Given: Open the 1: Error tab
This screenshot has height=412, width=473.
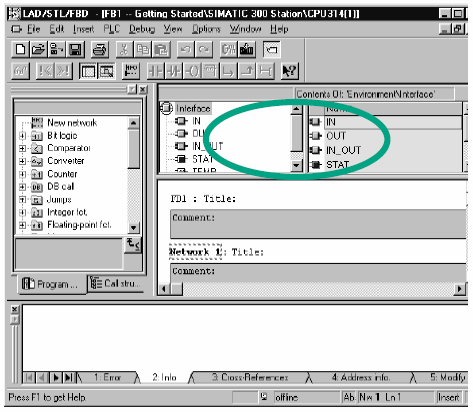Looking at the screenshot, I should coord(107,377).
